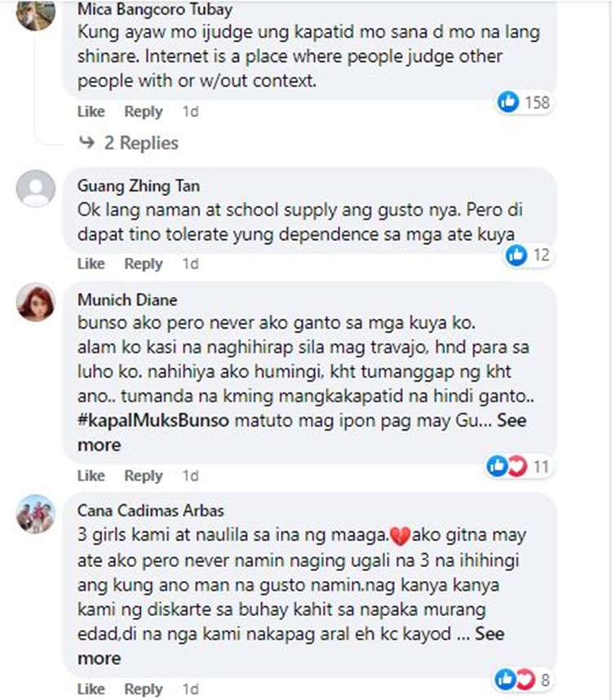
Task: Like Mica Bangcoro Tubay's comment
Action: [91, 112]
